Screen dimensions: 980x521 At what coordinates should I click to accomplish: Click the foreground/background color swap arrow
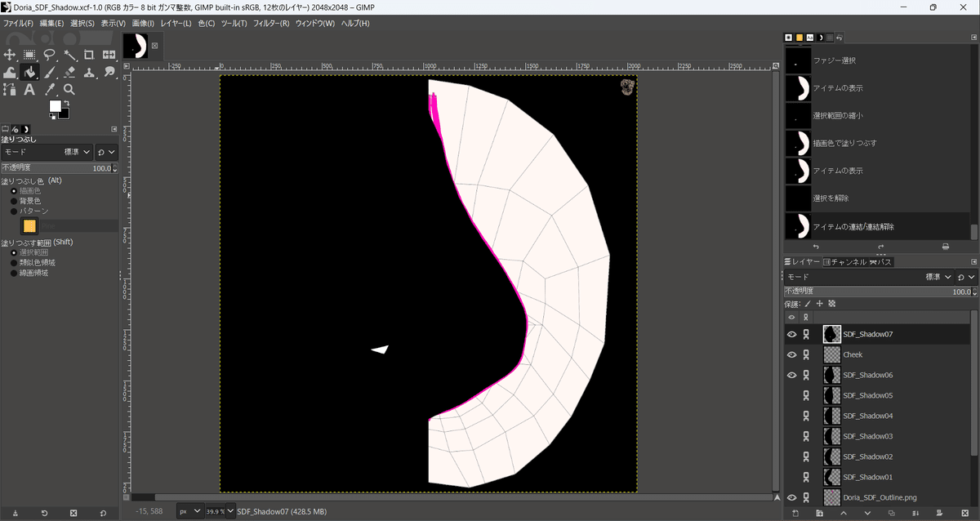coord(67,103)
